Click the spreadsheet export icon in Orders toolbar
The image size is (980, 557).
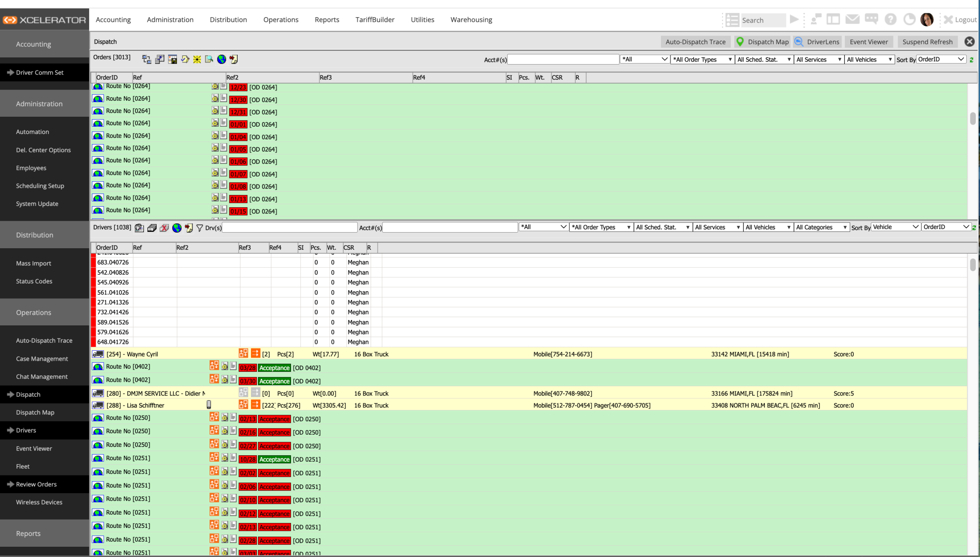(160, 59)
